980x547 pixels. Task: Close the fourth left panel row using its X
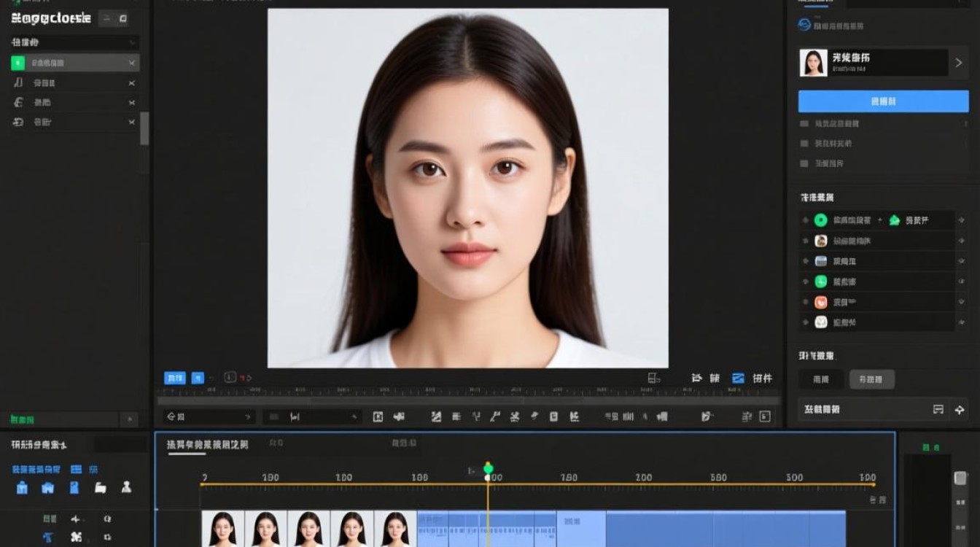(132, 123)
